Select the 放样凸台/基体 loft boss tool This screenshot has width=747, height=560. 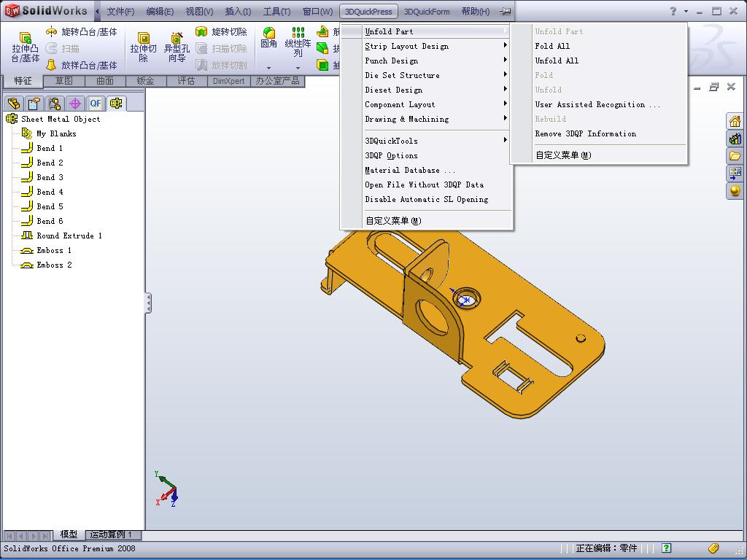[x=81, y=65]
